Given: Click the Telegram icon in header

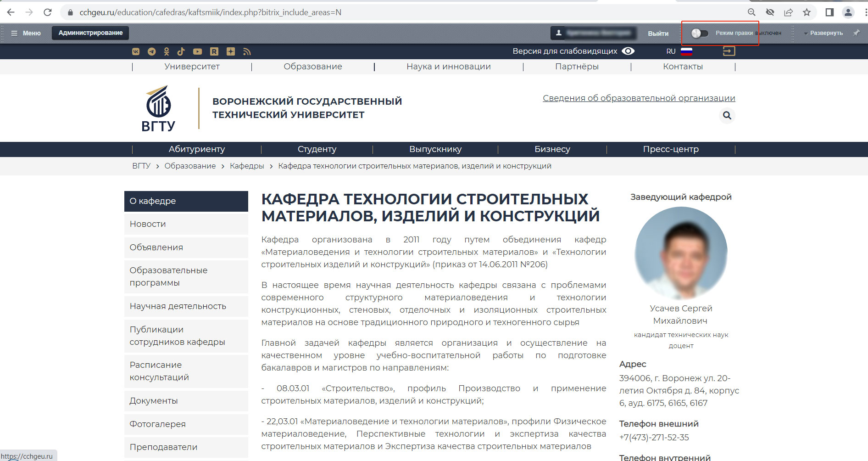Looking at the screenshot, I should pos(151,51).
